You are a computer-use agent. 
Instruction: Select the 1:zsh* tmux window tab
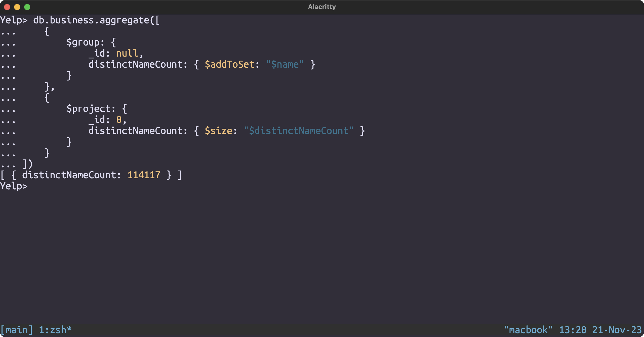[x=55, y=330]
